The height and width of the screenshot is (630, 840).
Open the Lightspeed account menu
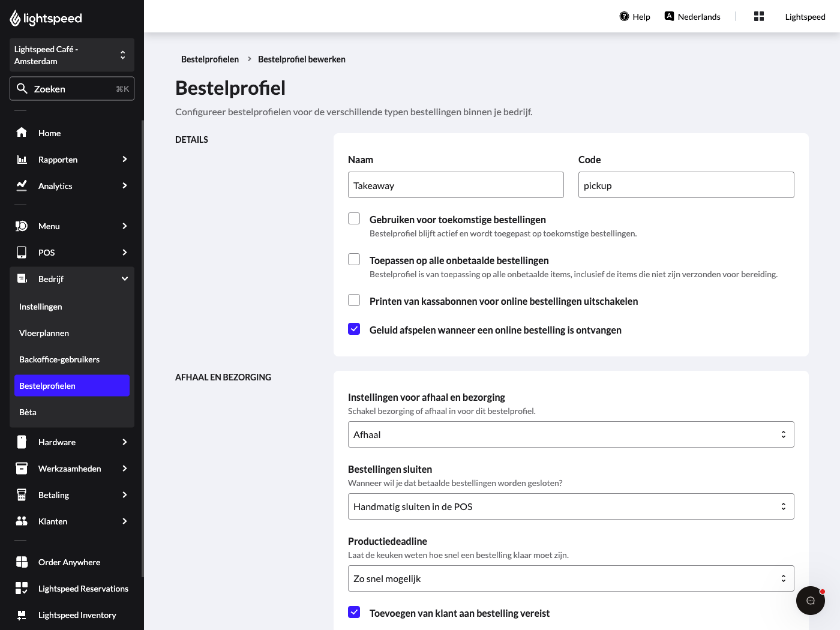click(805, 17)
